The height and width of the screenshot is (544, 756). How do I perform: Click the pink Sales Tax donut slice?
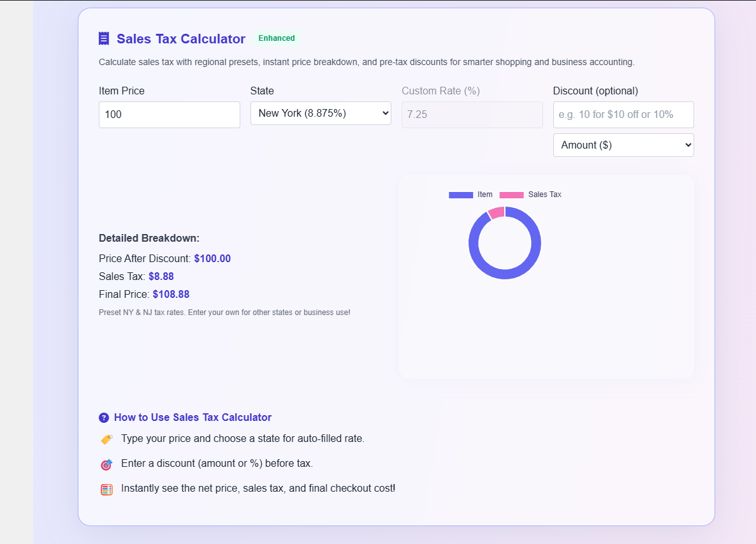pyautogui.click(x=497, y=212)
